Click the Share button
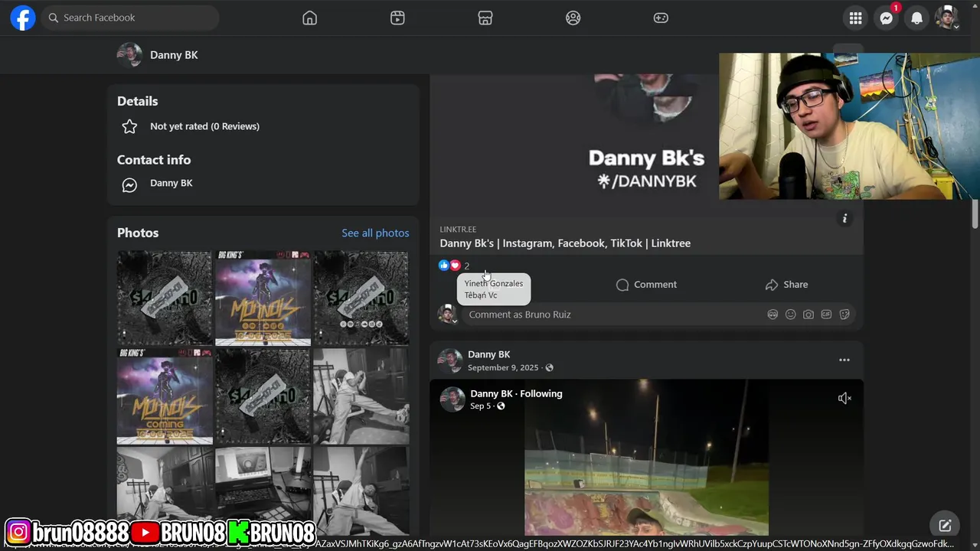The image size is (980, 551). pos(786,285)
